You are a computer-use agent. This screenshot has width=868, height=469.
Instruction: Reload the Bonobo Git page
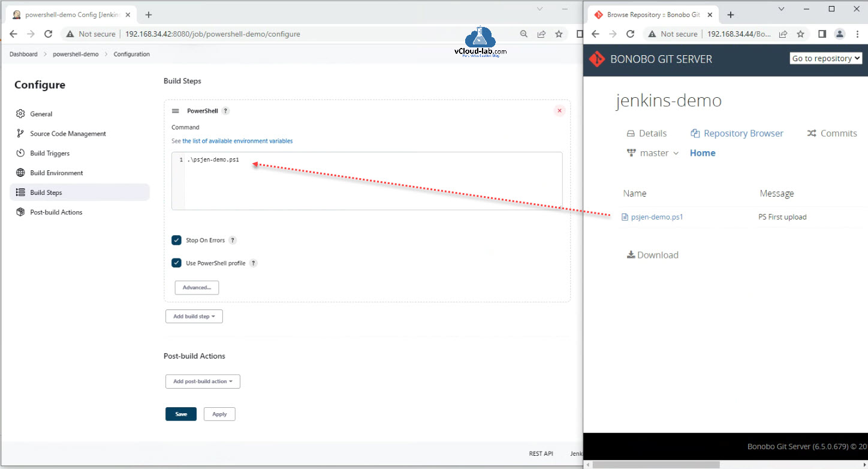click(630, 34)
